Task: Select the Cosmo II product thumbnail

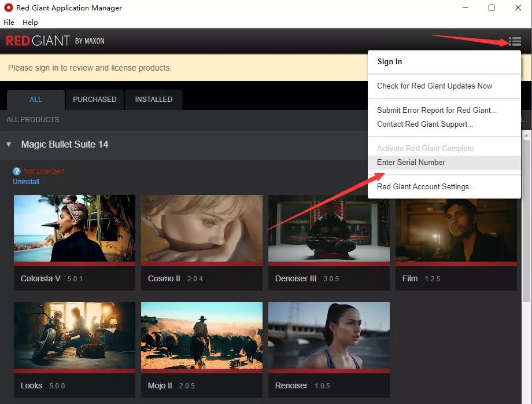Action: point(202,229)
